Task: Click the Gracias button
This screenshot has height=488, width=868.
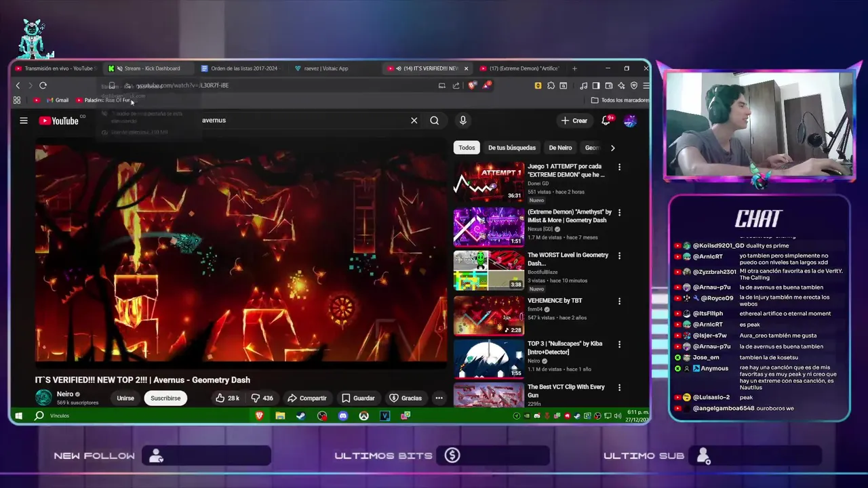Action: tap(406, 398)
